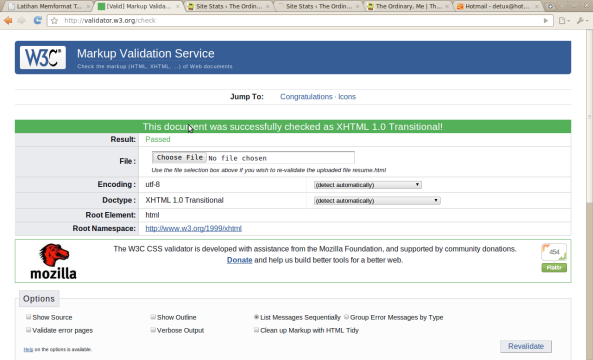Viewport: 593px width, 360px height.
Task: Close The Ordinary, Me tab
Action: click(447, 6)
